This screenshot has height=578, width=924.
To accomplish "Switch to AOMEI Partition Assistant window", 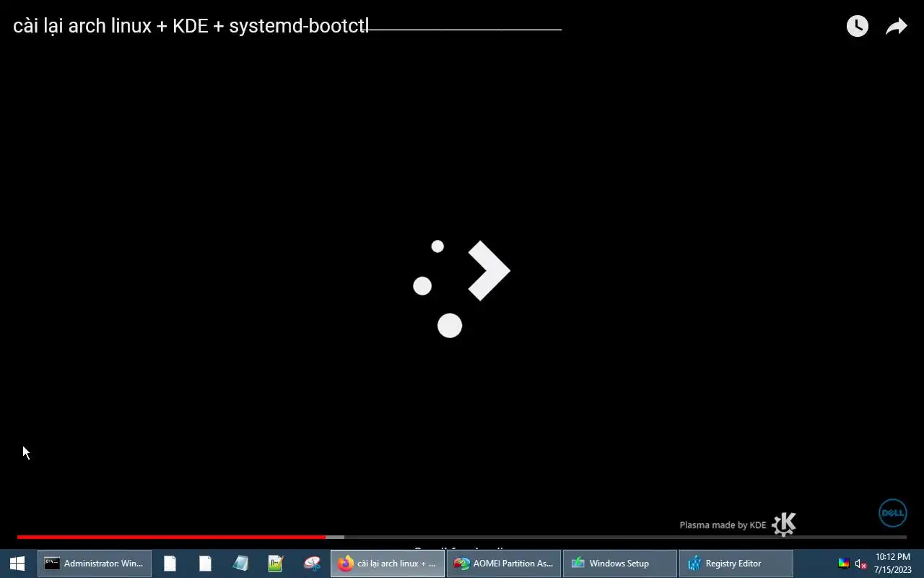I will pyautogui.click(x=504, y=564).
